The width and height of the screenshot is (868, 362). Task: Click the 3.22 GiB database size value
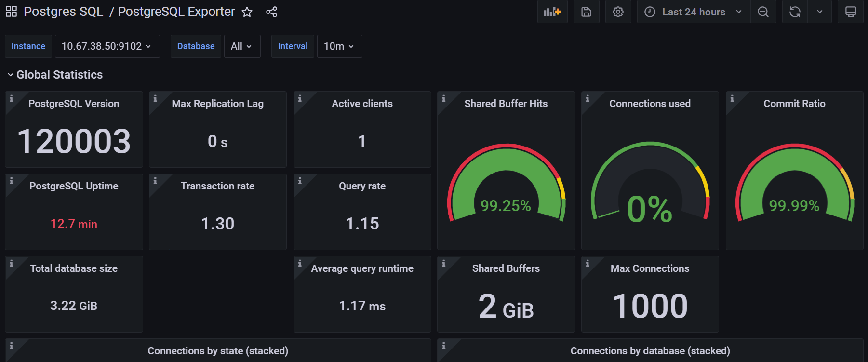click(74, 306)
